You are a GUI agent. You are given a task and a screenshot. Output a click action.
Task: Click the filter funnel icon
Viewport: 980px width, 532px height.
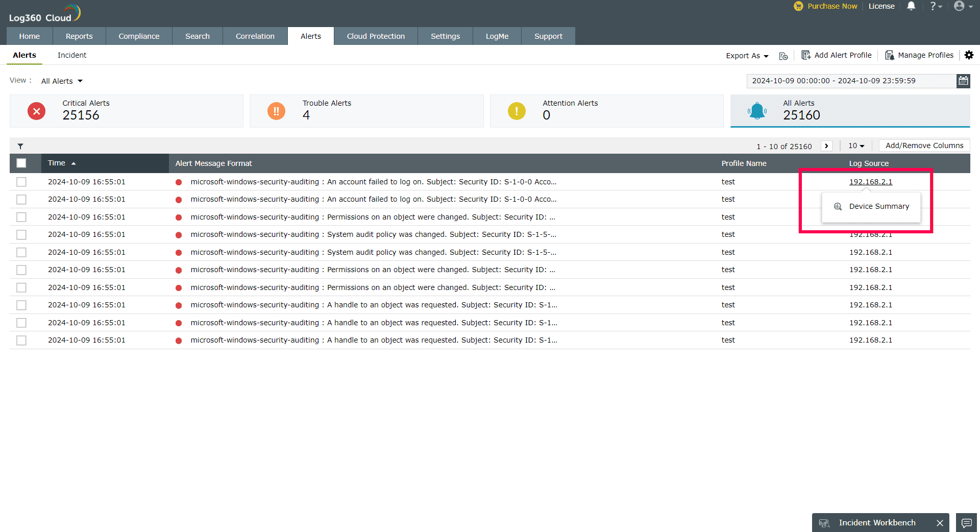point(20,146)
